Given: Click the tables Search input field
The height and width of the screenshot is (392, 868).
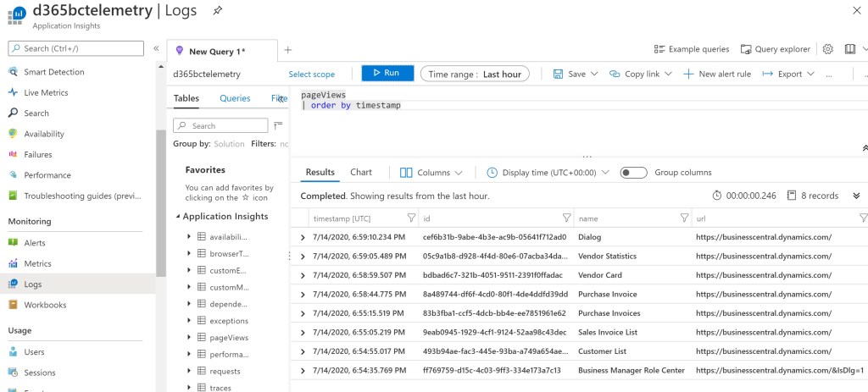Looking at the screenshot, I should coord(220,125).
